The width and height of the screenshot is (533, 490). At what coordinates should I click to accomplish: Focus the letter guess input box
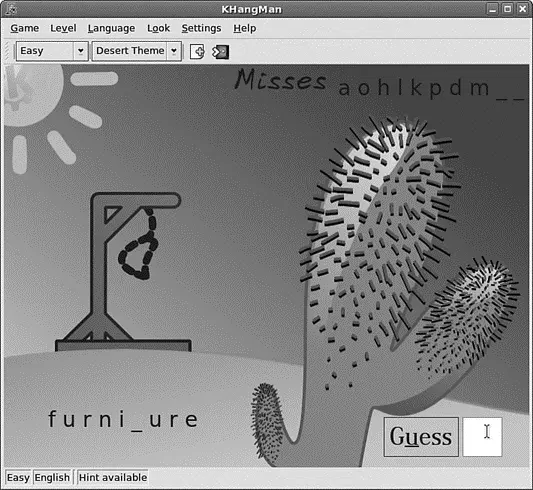coord(482,437)
